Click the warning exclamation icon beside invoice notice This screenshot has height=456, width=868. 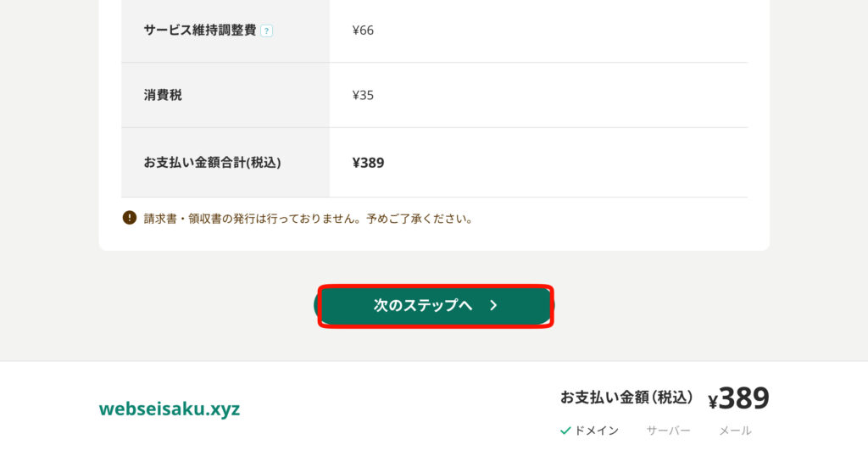[x=130, y=218]
